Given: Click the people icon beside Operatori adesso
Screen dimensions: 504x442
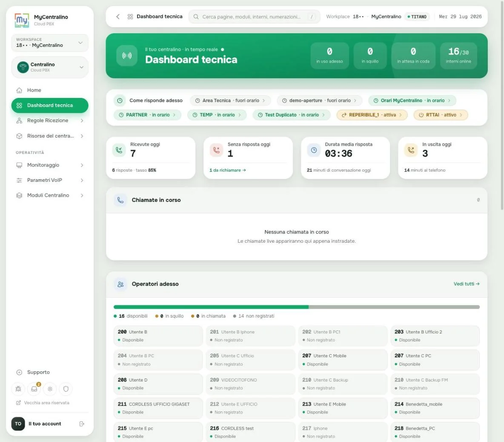Looking at the screenshot, I should [x=120, y=284].
